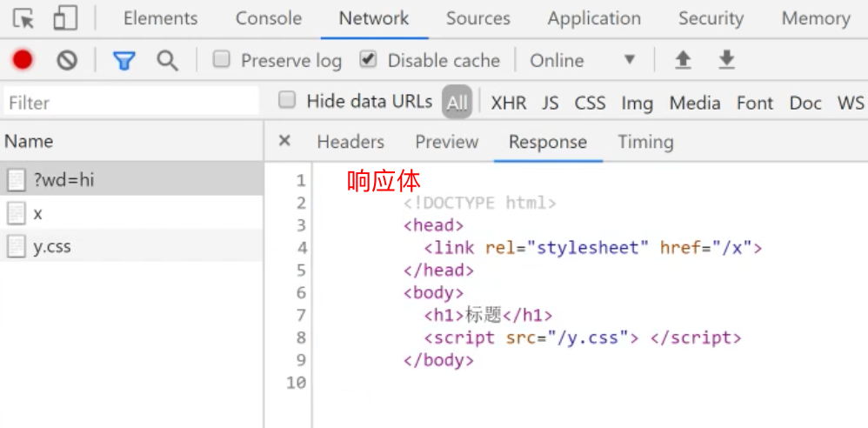Screen dimensions: 868x428
Task: Filter requests by Media
Action: coord(695,103)
